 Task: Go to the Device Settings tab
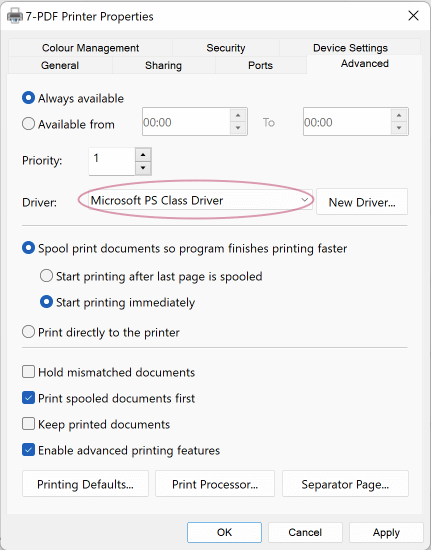pos(350,48)
